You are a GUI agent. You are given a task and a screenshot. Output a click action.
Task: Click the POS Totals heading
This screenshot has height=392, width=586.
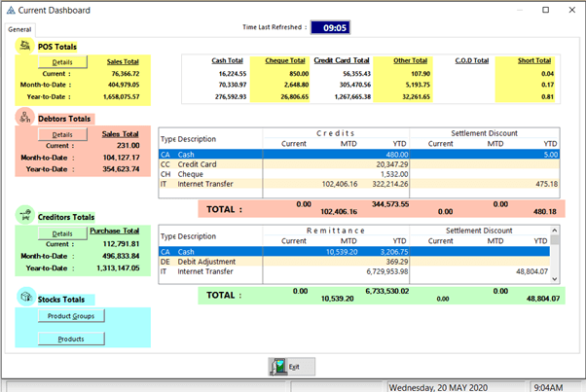(x=57, y=47)
